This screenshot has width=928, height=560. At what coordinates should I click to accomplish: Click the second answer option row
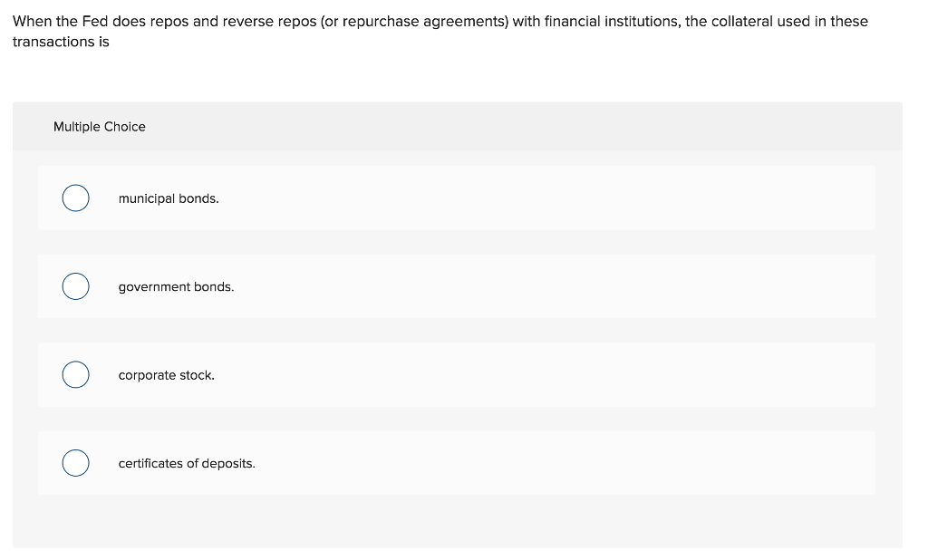457,286
